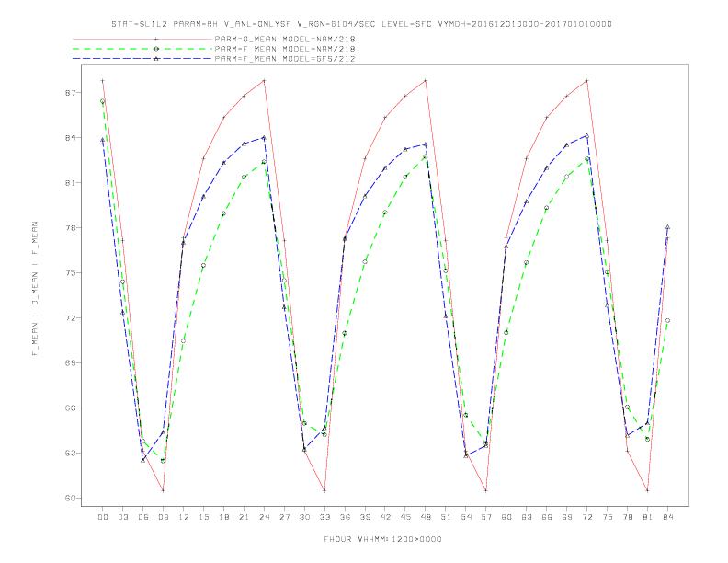Click x-axis forecast hour label 66

coord(547,517)
